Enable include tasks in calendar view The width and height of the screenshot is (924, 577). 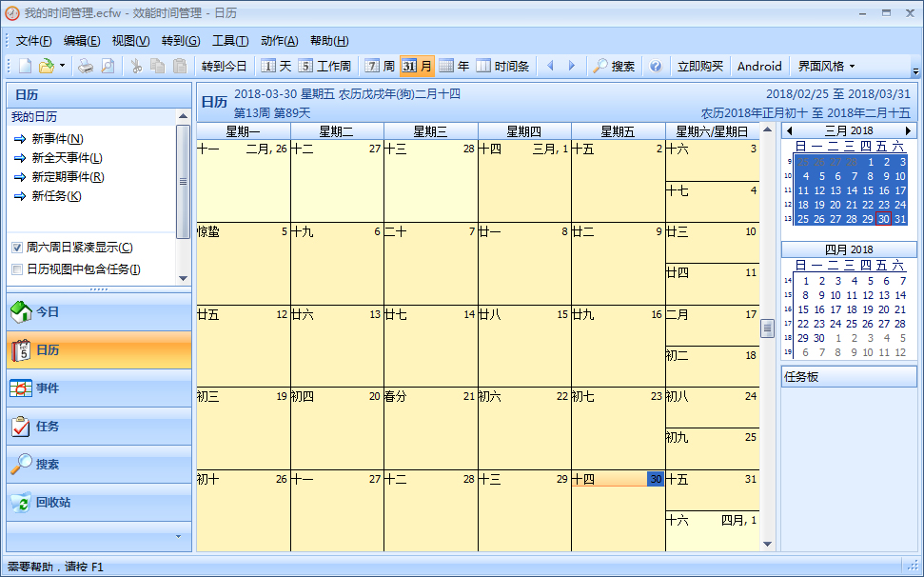17,269
